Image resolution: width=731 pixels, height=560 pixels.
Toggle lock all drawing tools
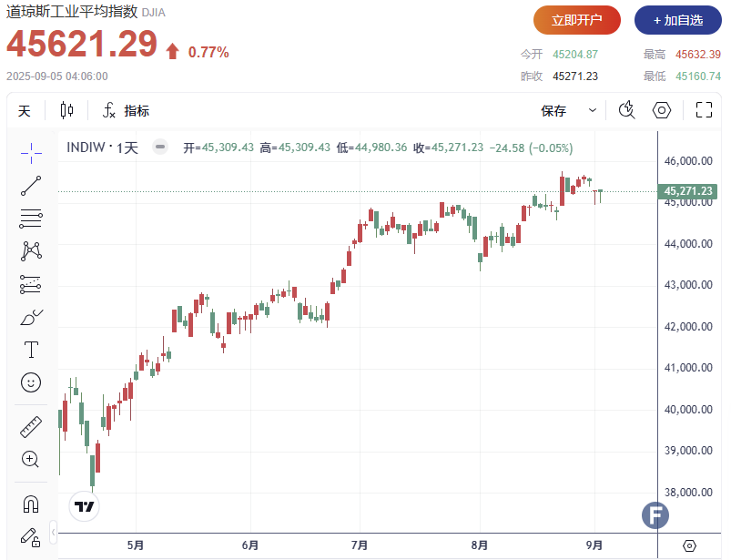tap(31, 536)
